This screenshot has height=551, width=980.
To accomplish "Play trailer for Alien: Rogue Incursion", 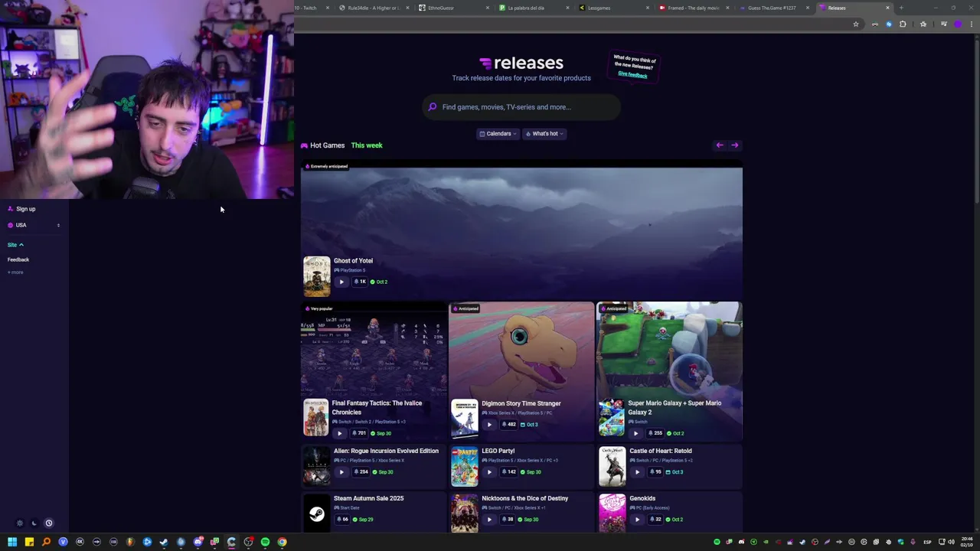I will point(341,472).
